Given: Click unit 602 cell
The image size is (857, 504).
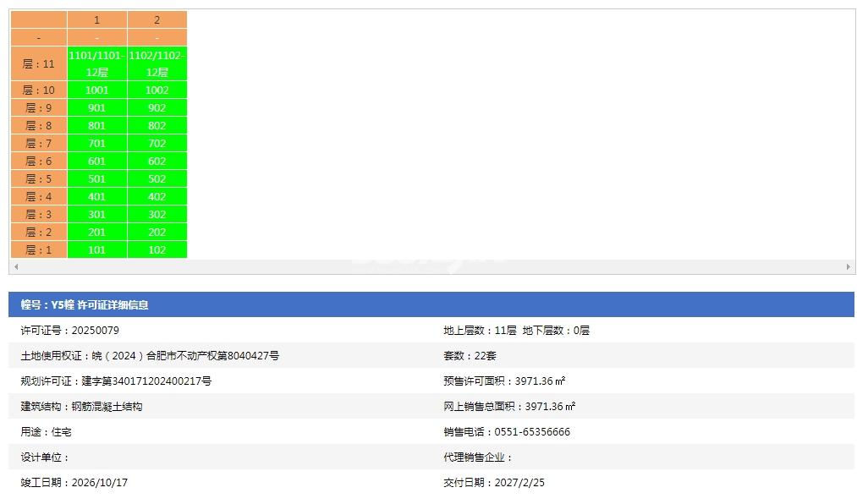Looking at the screenshot, I should [x=157, y=161].
